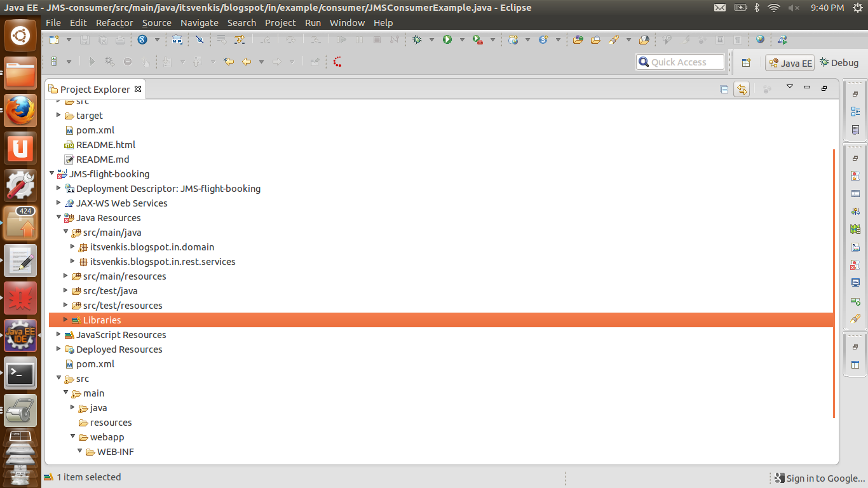Viewport: 868px width, 488px height.
Task: Expand the Libraries node
Action: point(65,320)
